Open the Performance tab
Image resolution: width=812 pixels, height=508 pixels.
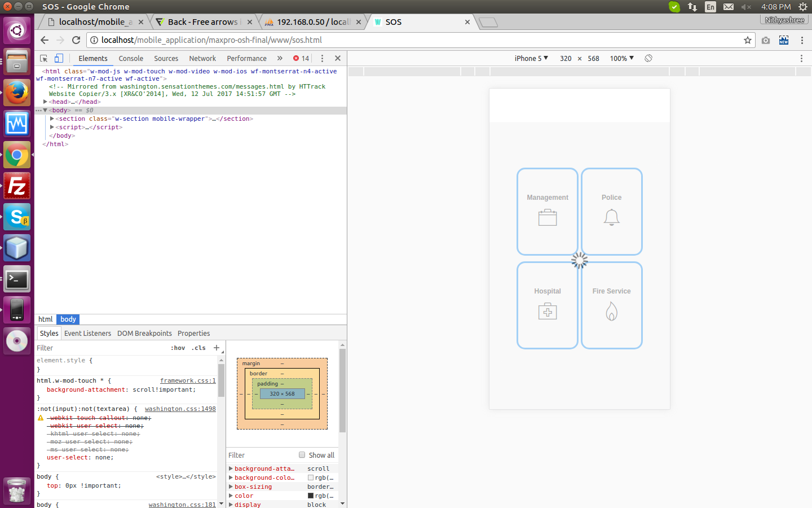click(x=246, y=58)
